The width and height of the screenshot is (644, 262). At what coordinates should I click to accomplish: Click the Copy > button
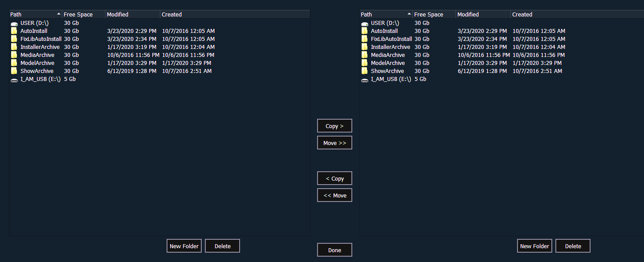(334, 125)
